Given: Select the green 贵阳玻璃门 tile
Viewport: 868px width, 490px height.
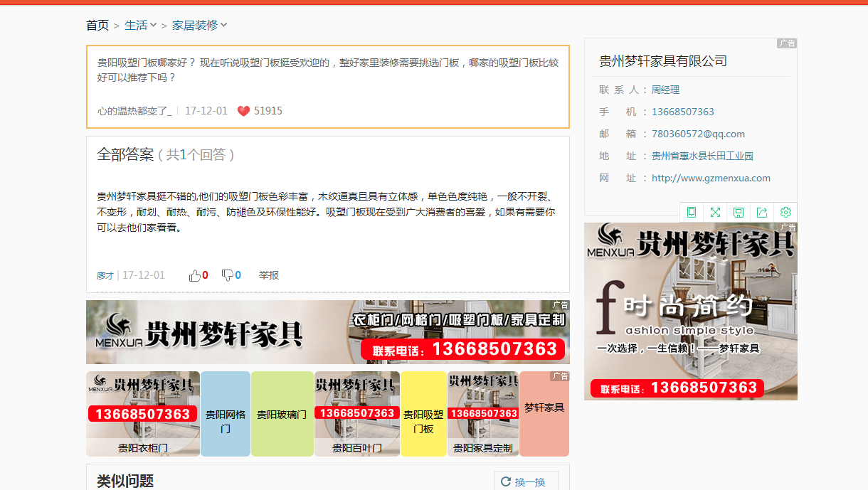Looking at the screenshot, I should [x=282, y=414].
